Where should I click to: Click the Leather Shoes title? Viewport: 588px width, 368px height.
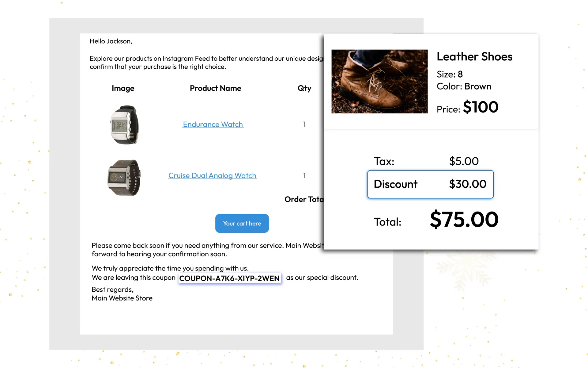[474, 56]
